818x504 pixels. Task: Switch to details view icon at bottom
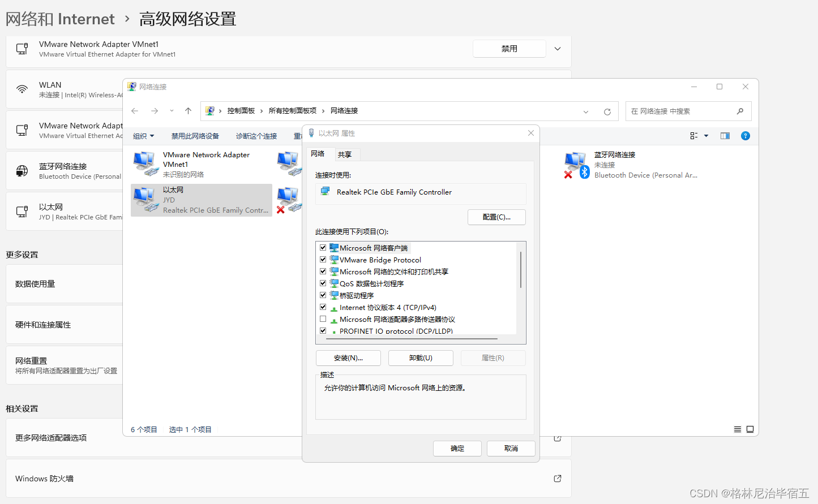click(x=738, y=429)
